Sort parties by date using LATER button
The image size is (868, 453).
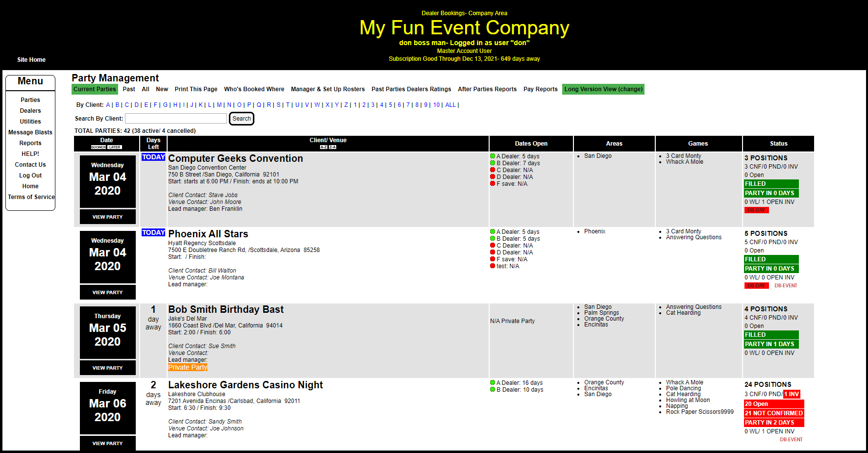coord(115,147)
